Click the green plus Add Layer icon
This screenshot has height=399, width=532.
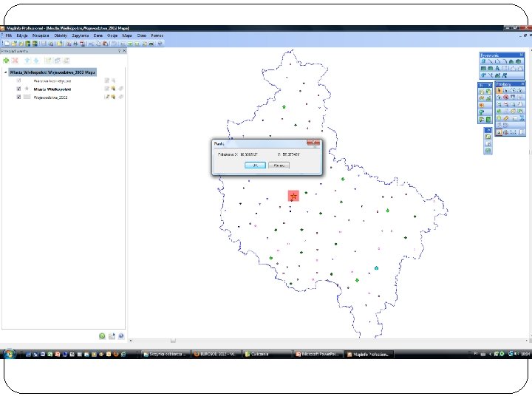click(6, 61)
